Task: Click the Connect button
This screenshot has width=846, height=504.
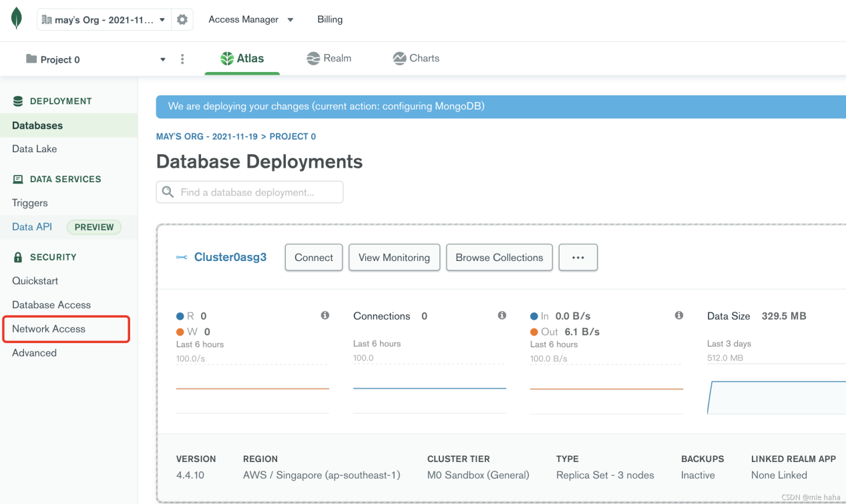Action: coord(314,258)
